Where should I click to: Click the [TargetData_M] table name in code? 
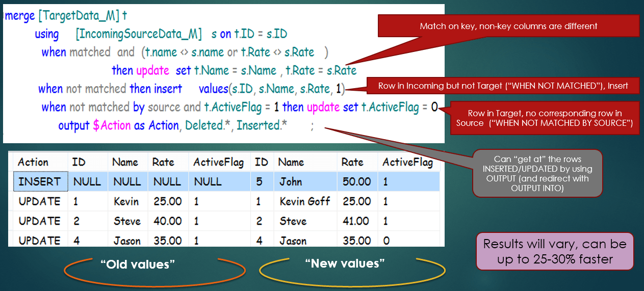pyautogui.click(x=78, y=16)
